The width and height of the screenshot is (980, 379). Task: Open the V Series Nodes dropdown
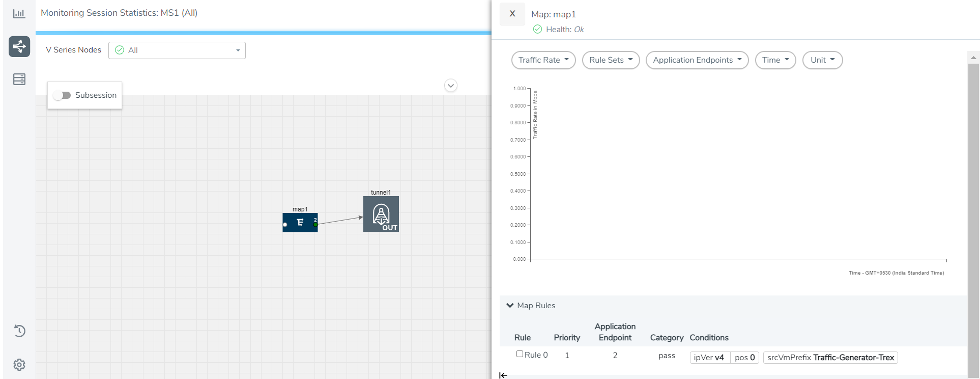click(177, 50)
